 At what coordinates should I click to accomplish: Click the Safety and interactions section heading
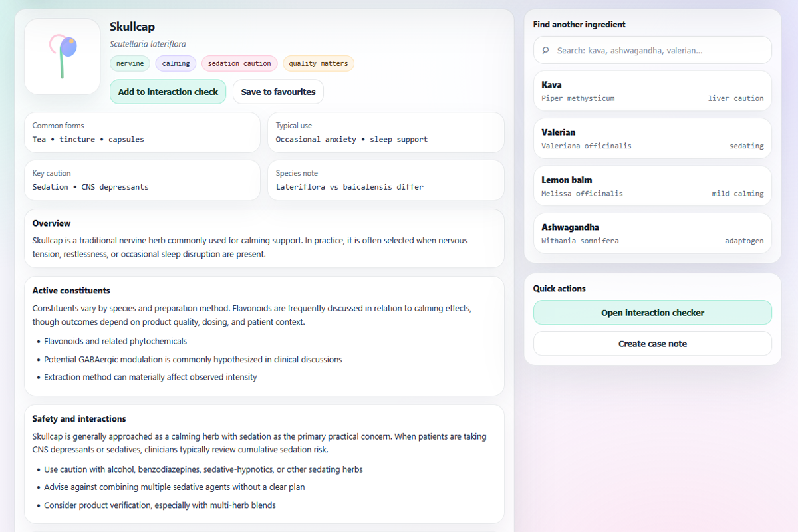[x=79, y=419]
